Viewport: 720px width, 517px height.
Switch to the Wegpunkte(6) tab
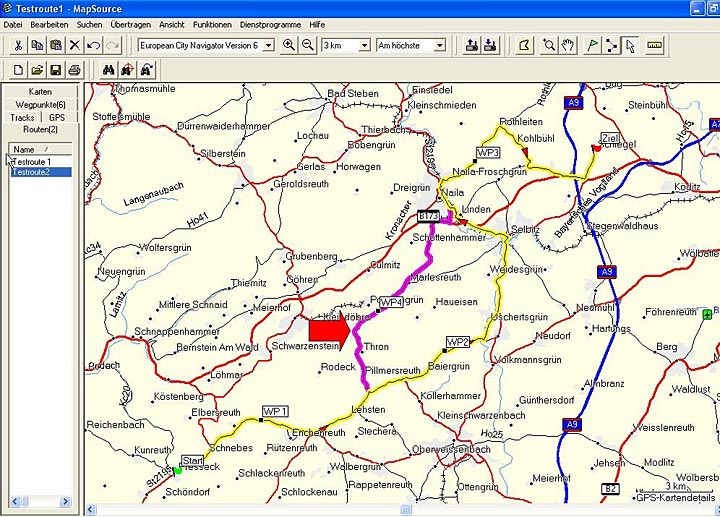point(41,104)
